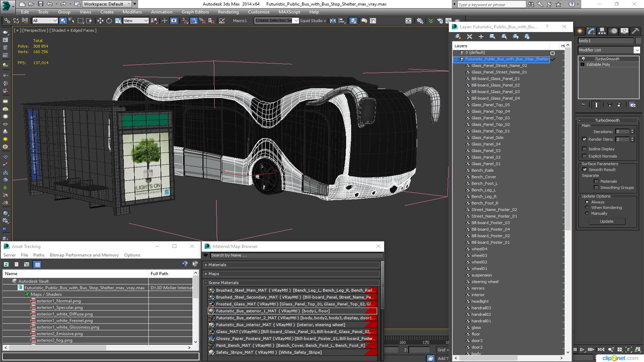This screenshot has height=362, width=644.
Task: Toggle the TurboSmooth lightbulb visibility
Action: (x=583, y=59)
